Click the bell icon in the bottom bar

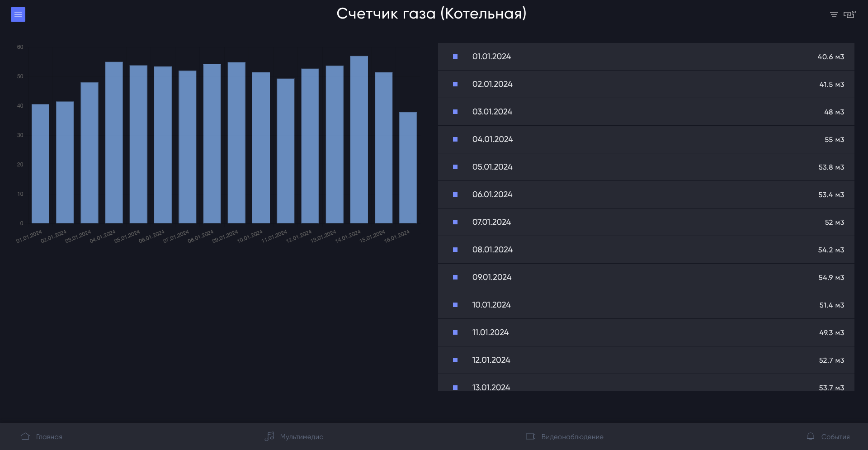click(x=811, y=436)
